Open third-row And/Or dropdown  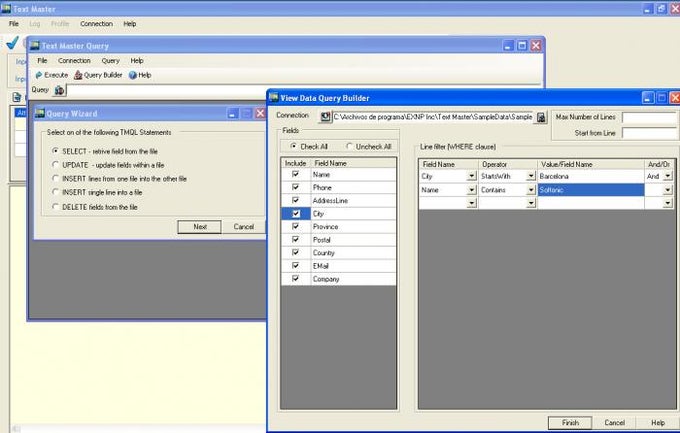[667, 203]
